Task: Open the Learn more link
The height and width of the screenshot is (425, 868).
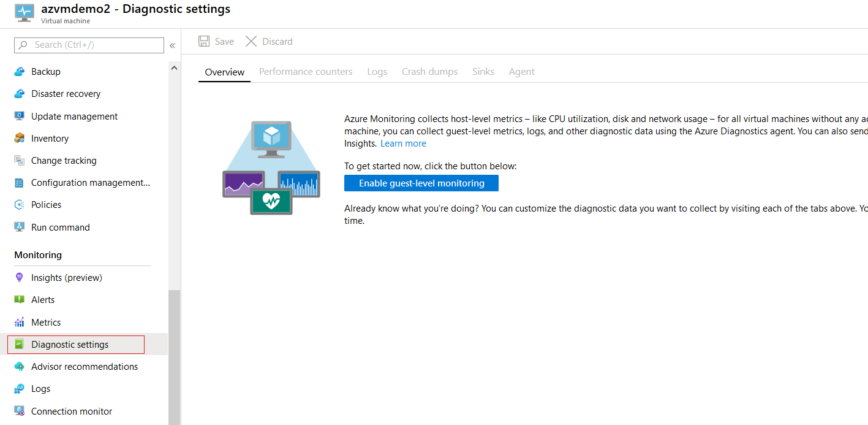Action: pyautogui.click(x=403, y=144)
